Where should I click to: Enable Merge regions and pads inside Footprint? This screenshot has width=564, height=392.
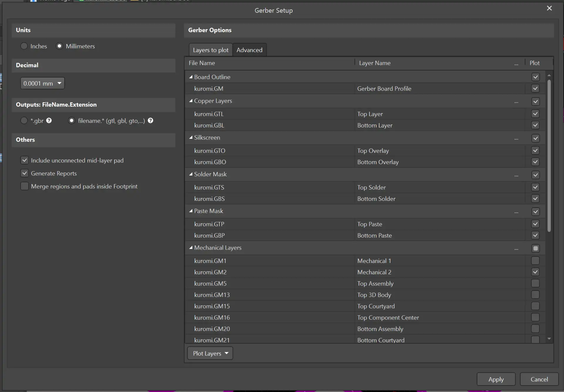click(25, 186)
